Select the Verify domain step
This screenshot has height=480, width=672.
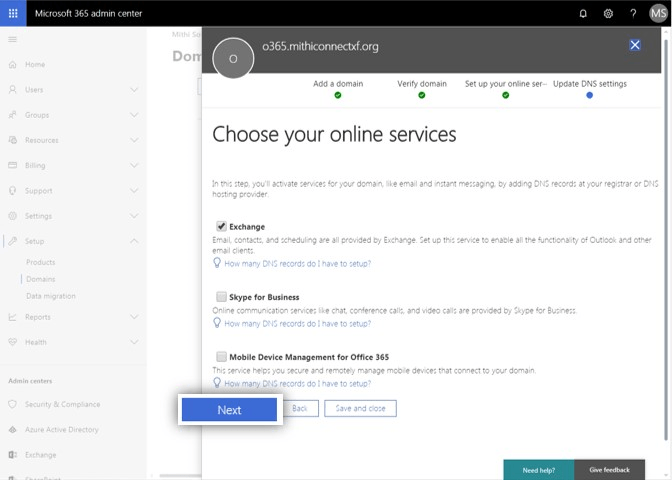pyautogui.click(x=422, y=88)
